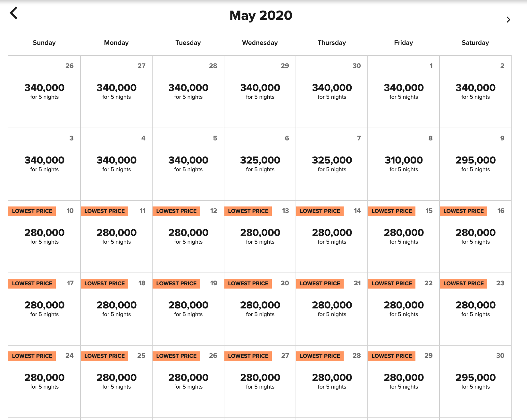Go to previous month with left arrow
The image size is (527, 420).
[14, 13]
